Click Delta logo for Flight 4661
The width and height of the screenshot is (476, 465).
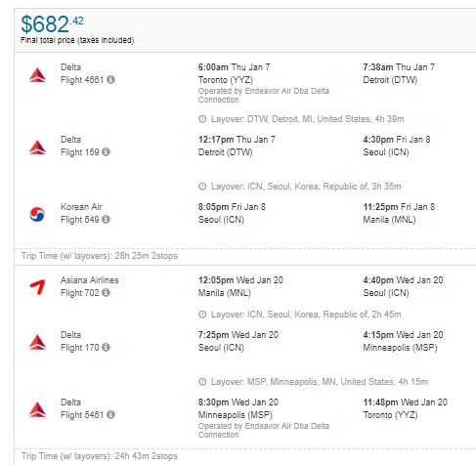click(x=37, y=75)
